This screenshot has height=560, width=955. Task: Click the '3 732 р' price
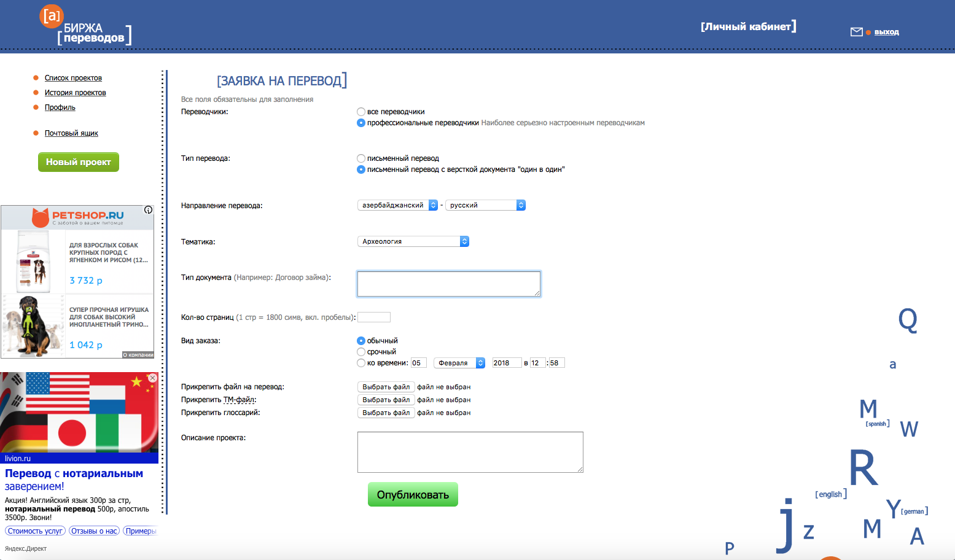(x=86, y=281)
